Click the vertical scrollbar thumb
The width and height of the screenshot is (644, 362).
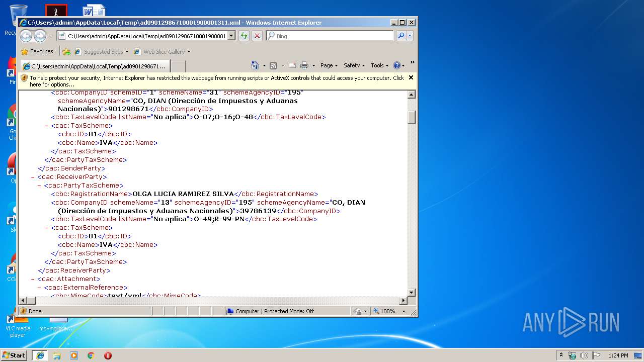click(x=411, y=117)
